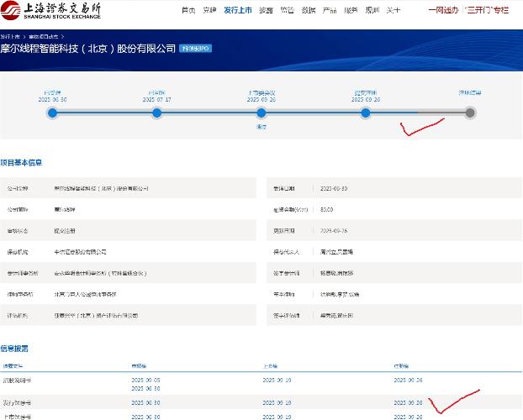523x420 pixels.
Task: Open the 注册稿 date link for 招股说明书
Action: [409, 380]
